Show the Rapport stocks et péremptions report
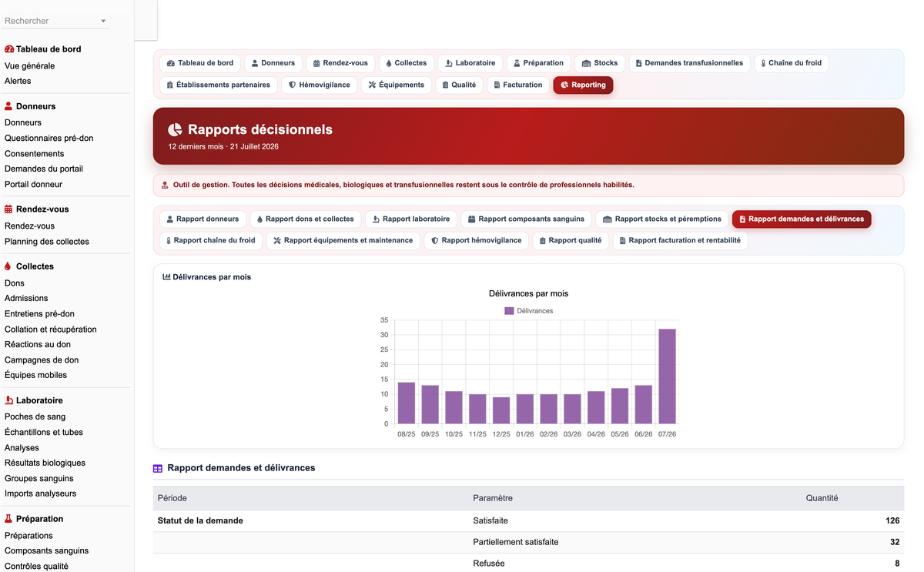The width and height of the screenshot is (924, 572). point(662,219)
